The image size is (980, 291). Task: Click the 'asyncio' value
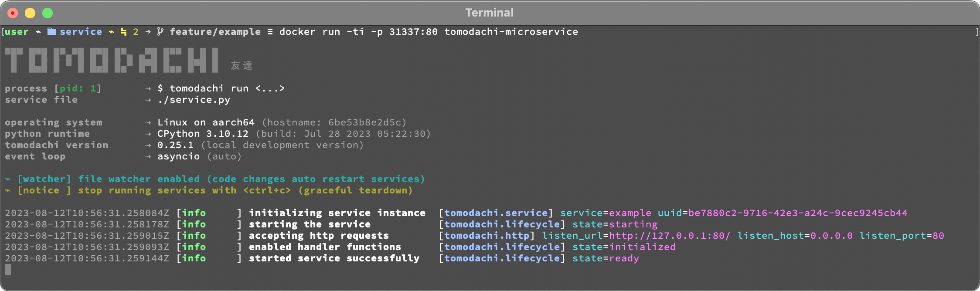pos(178,156)
